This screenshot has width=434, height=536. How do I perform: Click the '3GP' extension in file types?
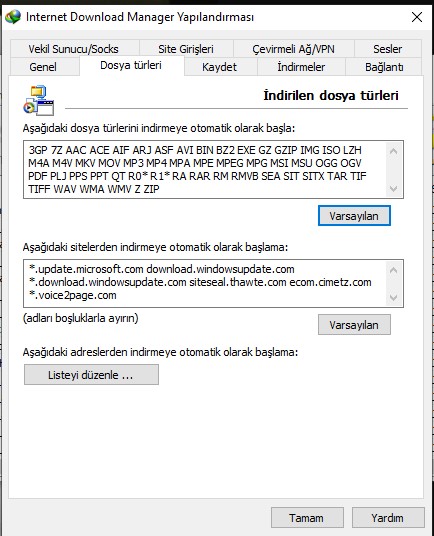[38, 150]
